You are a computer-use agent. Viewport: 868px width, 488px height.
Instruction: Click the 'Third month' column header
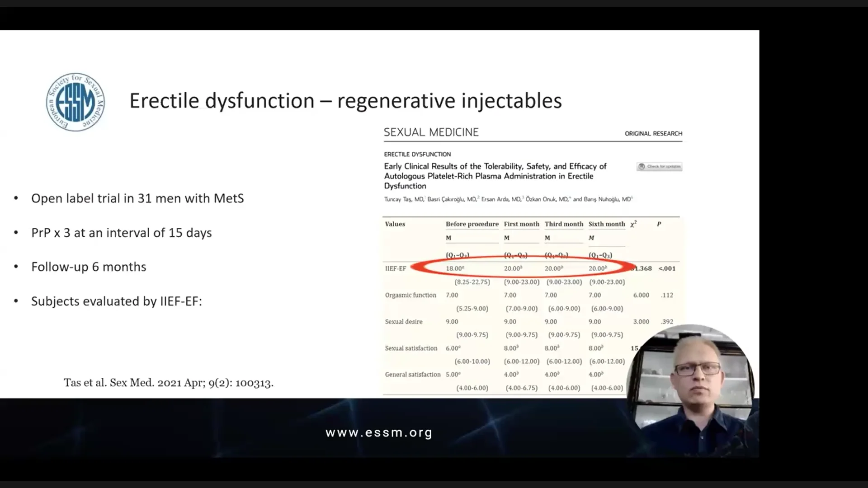click(x=564, y=224)
